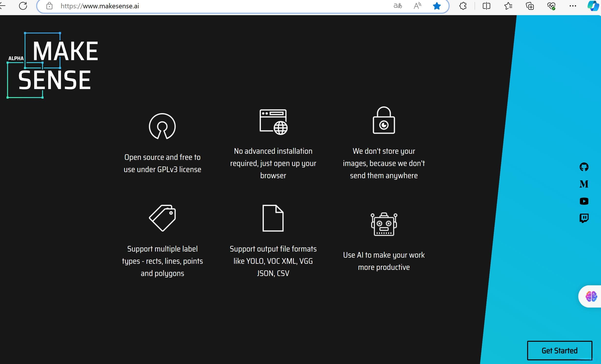
Task: Click the text 'more productive'
Action: click(384, 267)
